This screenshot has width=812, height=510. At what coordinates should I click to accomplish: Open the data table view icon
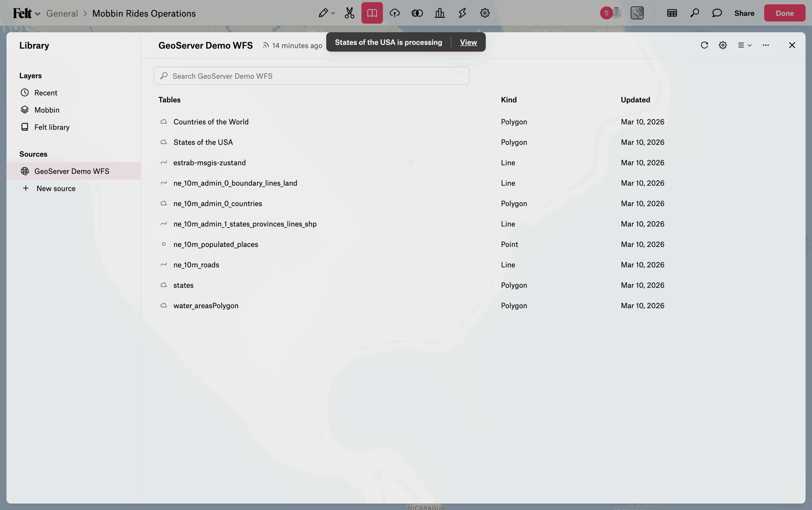(672, 13)
